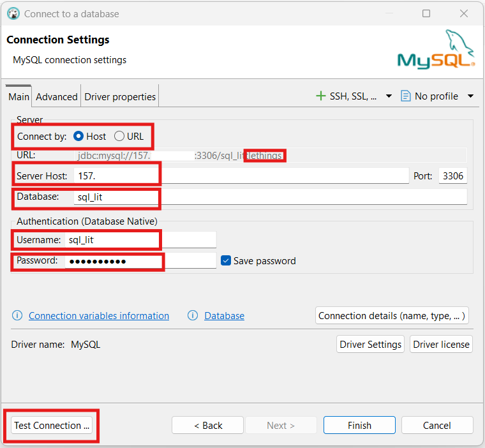Click info icon beside Database link
485x448 pixels.
(x=193, y=316)
